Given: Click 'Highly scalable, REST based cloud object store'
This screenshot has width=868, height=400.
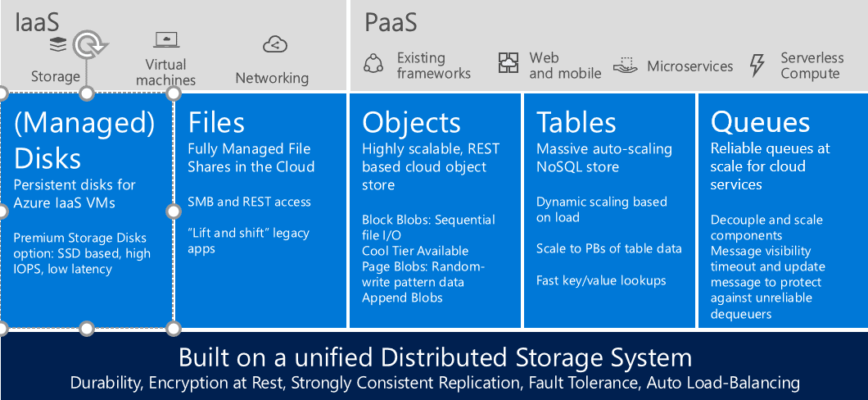Looking at the screenshot, I should coord(431,166).
